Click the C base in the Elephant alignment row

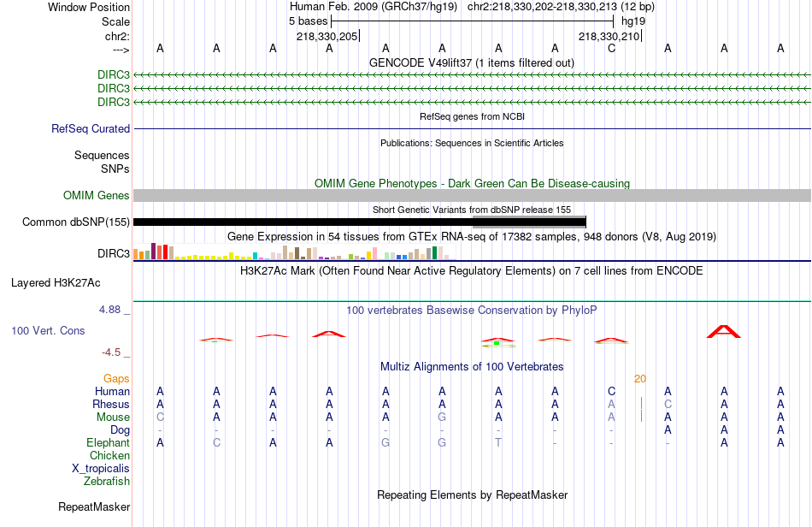[216, 442]
